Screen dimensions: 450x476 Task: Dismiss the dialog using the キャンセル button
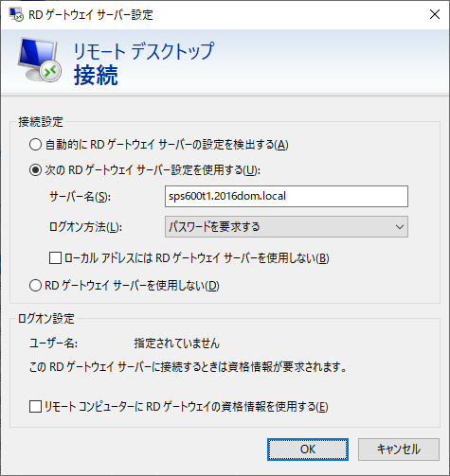[x=399, y=450]
